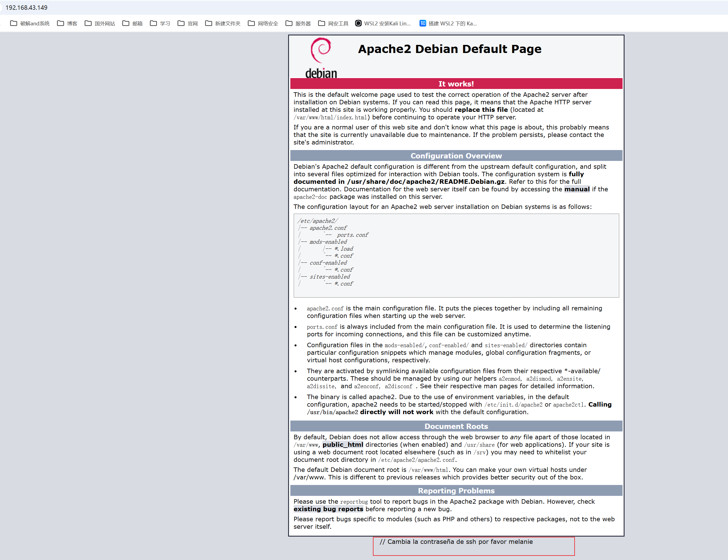The image size is (728, 560).
Task: Click the 'Reporting Problems' section header
Action: (456, 491)
